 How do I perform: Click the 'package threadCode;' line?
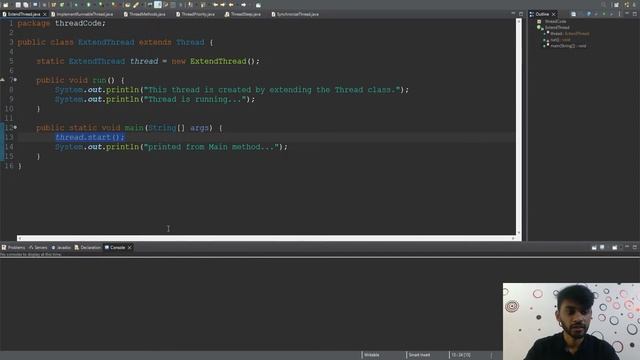(62, 23)
